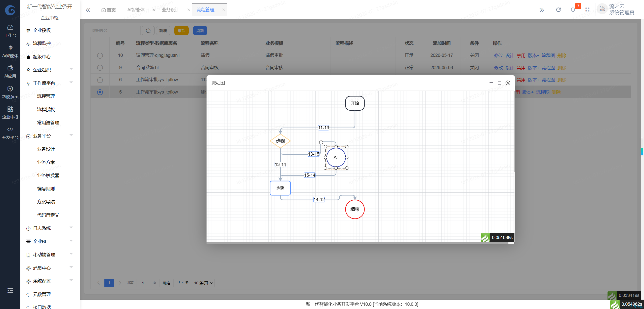Select radio button for row 10 请假管理
The height and width of the screenshot is (309, 644).
coord(100,56)
